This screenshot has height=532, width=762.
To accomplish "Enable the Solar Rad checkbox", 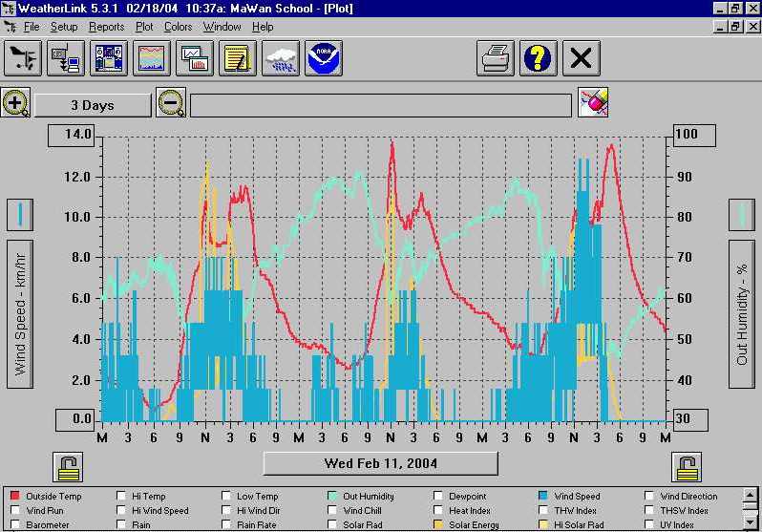I will pyautogui.click(x=332, y=524).
